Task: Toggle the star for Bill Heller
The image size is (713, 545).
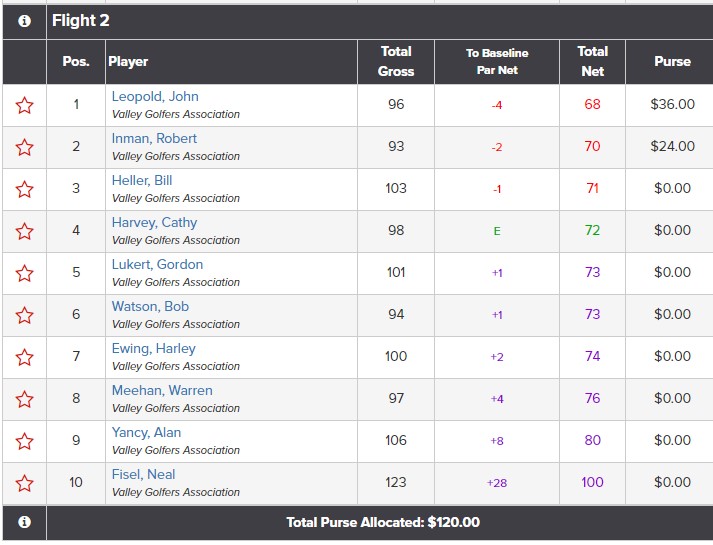Action: tap(24, 189)
